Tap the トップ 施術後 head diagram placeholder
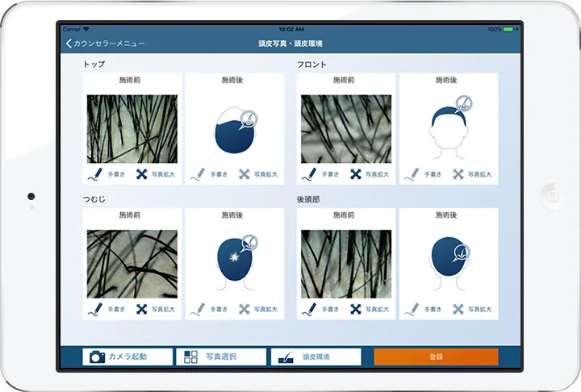Viewport: 581px width, 392px height. [234, 129]
